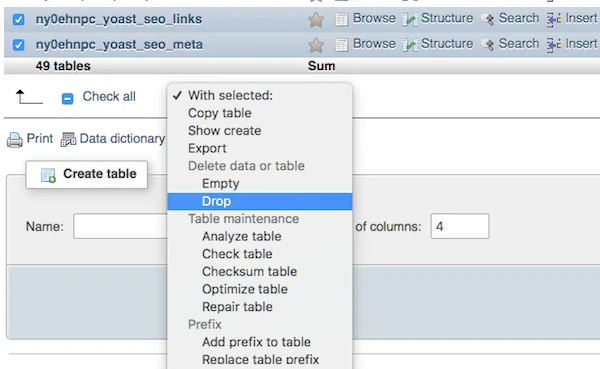Image resolution: width=600 pixels, height=369 pixels.
Task: Open the Data dictionary icon link
Action: 68,139
